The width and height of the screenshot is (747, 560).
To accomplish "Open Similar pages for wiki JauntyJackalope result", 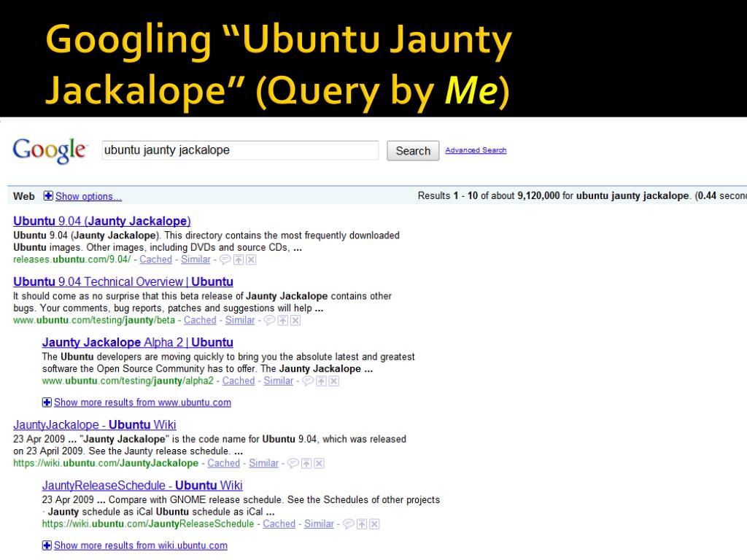I will point(263,463).
